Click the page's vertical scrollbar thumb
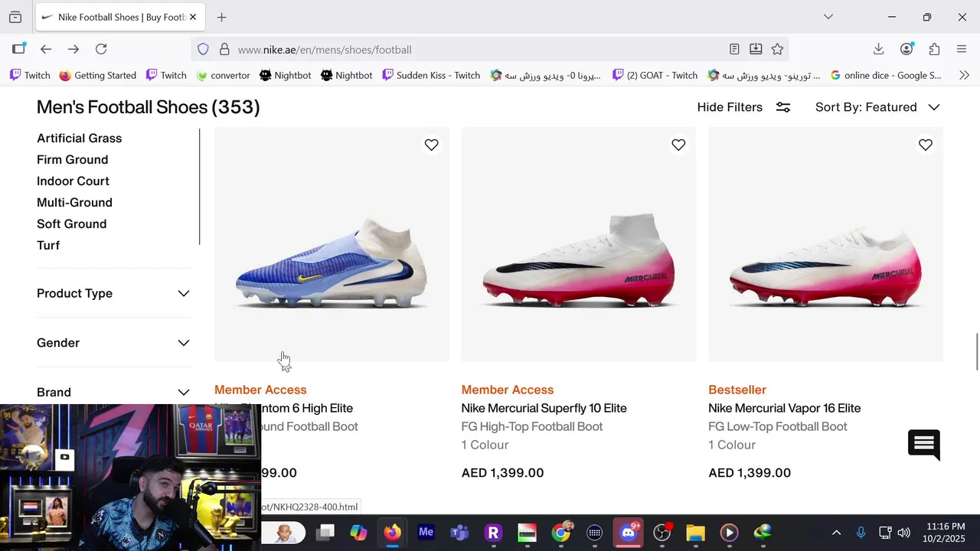Screen dimensions: 980x551 [x=976, y=350]
